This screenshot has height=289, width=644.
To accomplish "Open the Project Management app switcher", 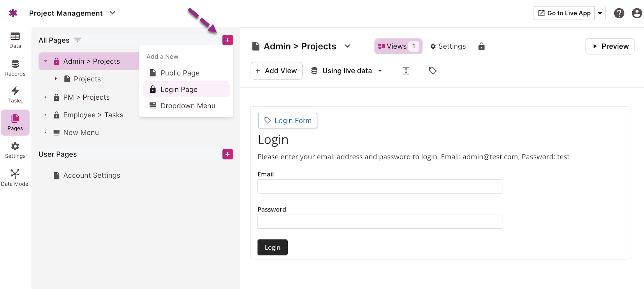I will pos(113,13).
